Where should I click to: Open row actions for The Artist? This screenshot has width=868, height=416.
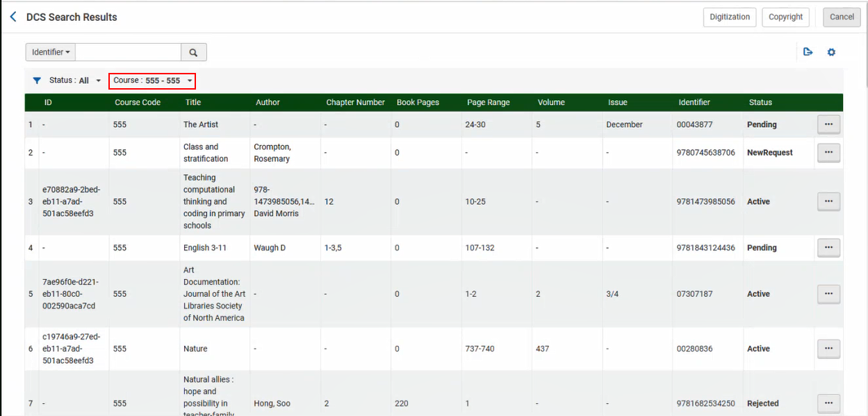pyautogui.click(x=828, y=124)
